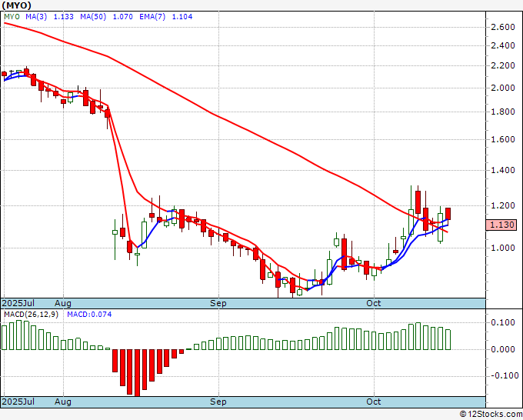Click the tallest red MACD histogram bar
This screenshot has height=420, width=523.
click(x=137, y=373)
